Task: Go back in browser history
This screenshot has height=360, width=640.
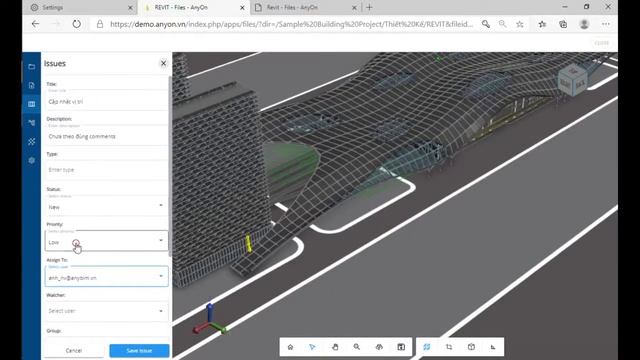Action: click(36, 24)
